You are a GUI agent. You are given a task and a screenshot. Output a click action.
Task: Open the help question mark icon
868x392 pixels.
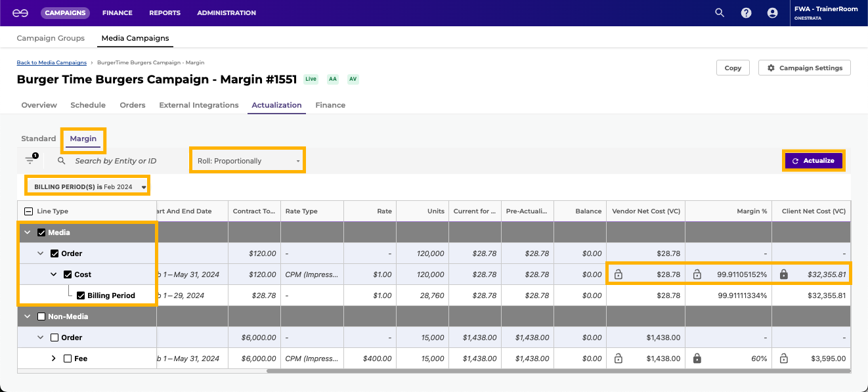[746, 12]
